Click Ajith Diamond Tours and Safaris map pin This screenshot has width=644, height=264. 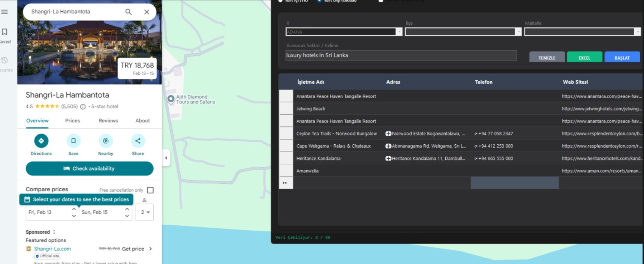pyautogui.click(x=171, y=99)
